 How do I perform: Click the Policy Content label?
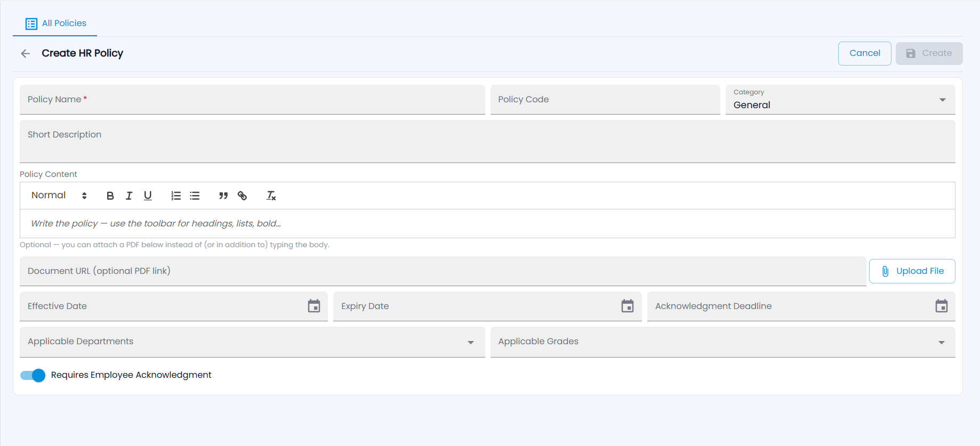click(x=49, y=174)
